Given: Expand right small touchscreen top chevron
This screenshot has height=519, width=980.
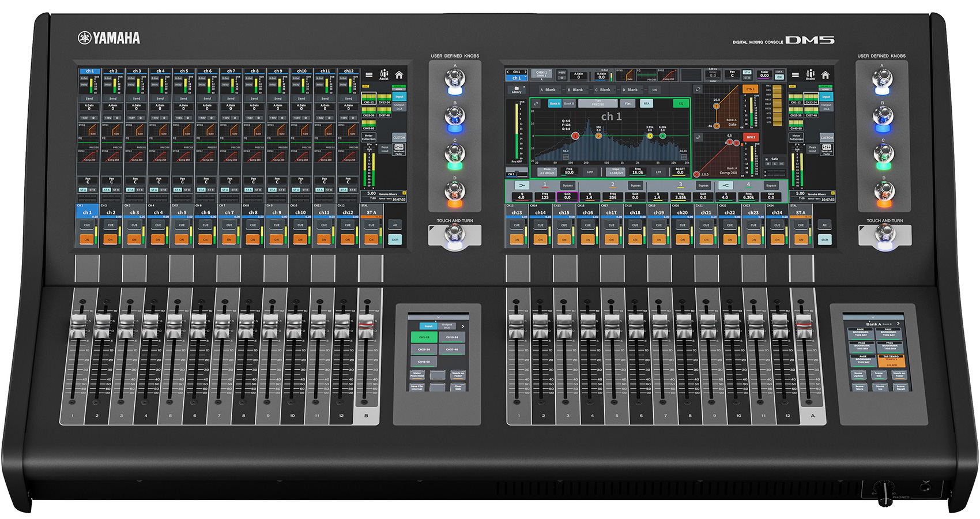Looking at the screenshot, I should pyautogui.click(x=873, y=317).
